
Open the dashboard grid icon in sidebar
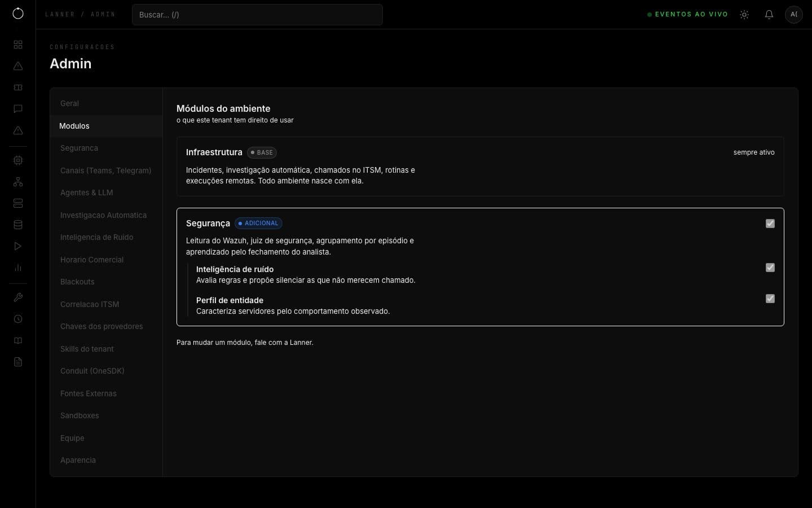point(18,45)
